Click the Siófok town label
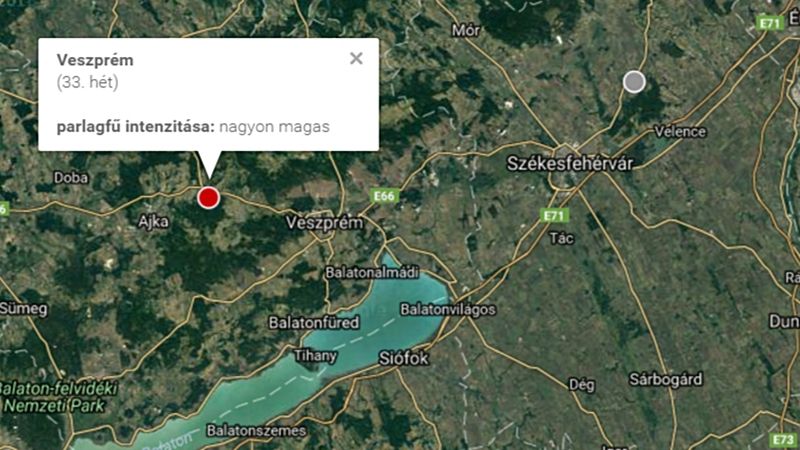Image resolution: width=800 pixels, height=450 pixels. 404,358
